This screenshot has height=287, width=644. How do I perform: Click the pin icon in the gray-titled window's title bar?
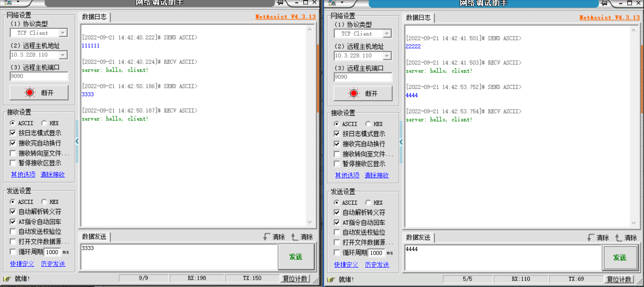point(280,2)
